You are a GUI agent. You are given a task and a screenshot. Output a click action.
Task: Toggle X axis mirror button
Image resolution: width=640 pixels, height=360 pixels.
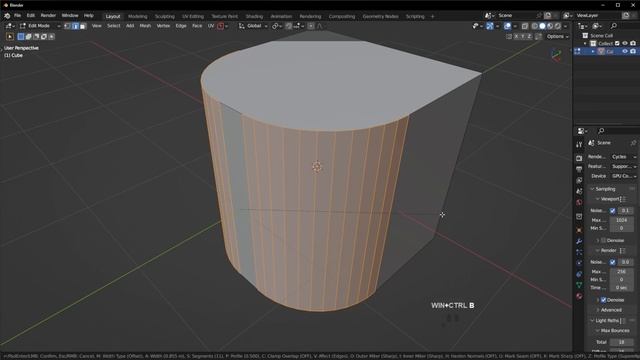[x=516, y=37]
